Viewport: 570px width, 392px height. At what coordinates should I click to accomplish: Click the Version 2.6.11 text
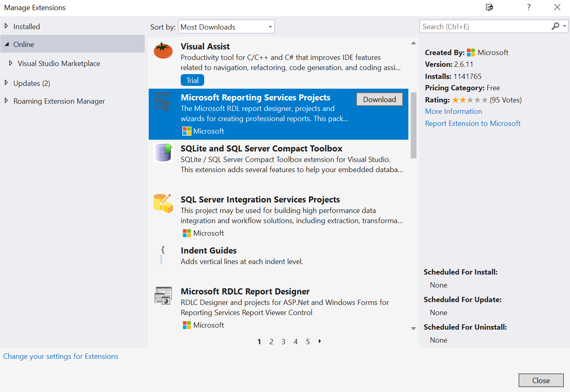pos(449,64)
